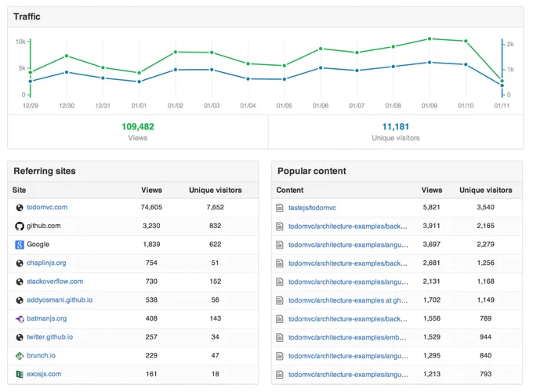Screen dimensions: 533x392
Task: Open the todomvc.com referrer link
Action: pyautogui.click(x=47, y=207)
